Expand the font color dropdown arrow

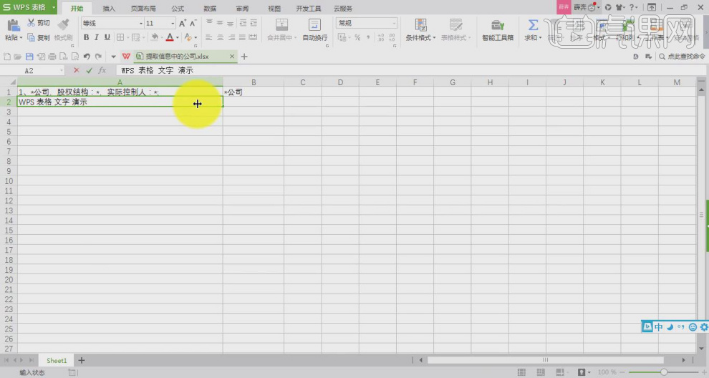click(x=177, y=38)
